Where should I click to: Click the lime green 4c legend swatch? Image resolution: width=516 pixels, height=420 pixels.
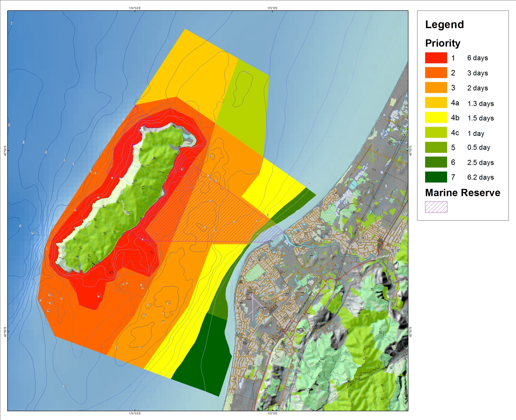coord(436,132)
